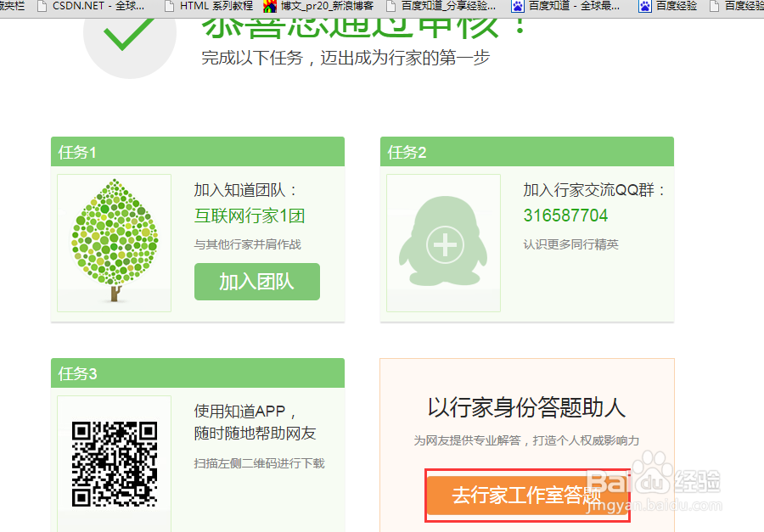Click the QQ group number 316587704

click(x=565, y=215)
